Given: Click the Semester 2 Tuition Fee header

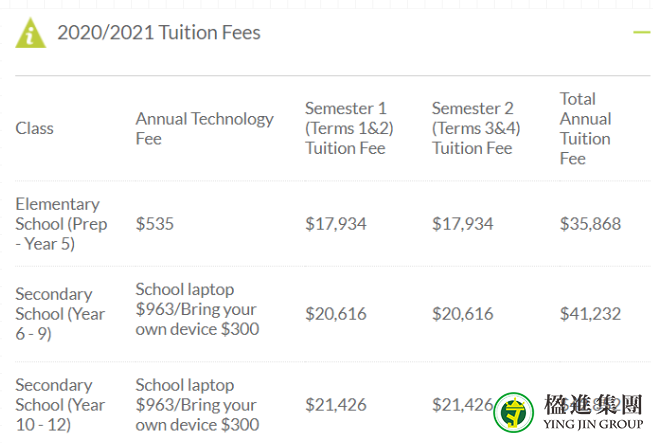Looking at the screenshot, I should pos(476,128).
